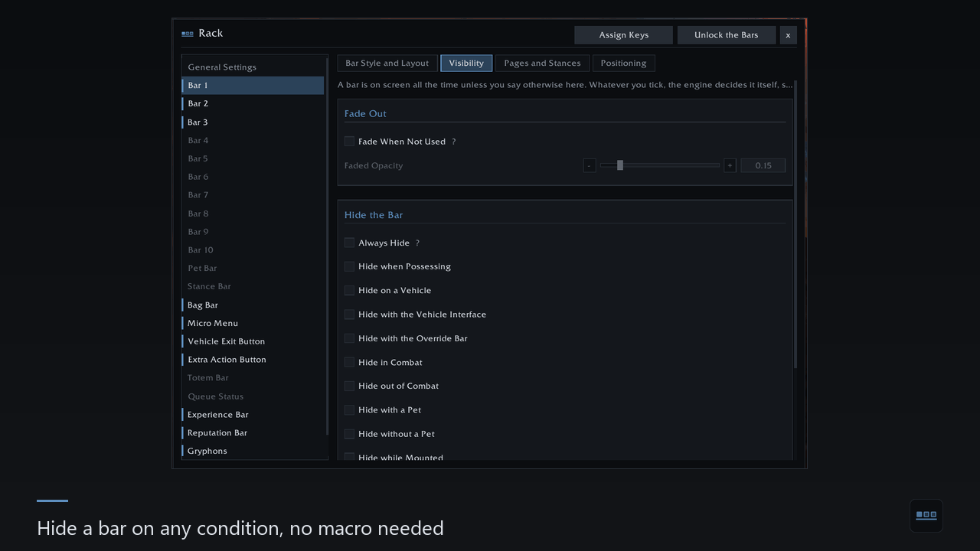Open the Pages and Stances tab

(542, 64)
